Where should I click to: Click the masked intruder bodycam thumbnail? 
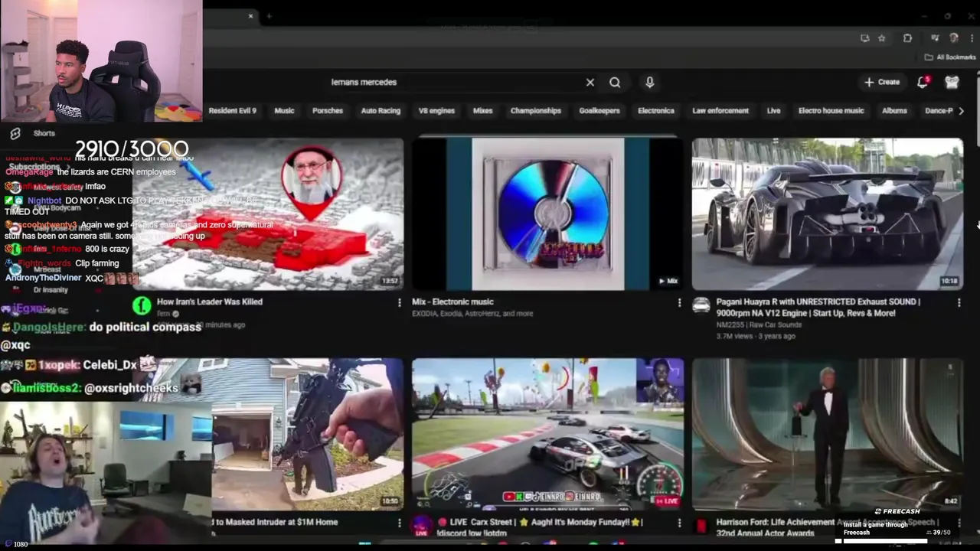pos(307,434)
